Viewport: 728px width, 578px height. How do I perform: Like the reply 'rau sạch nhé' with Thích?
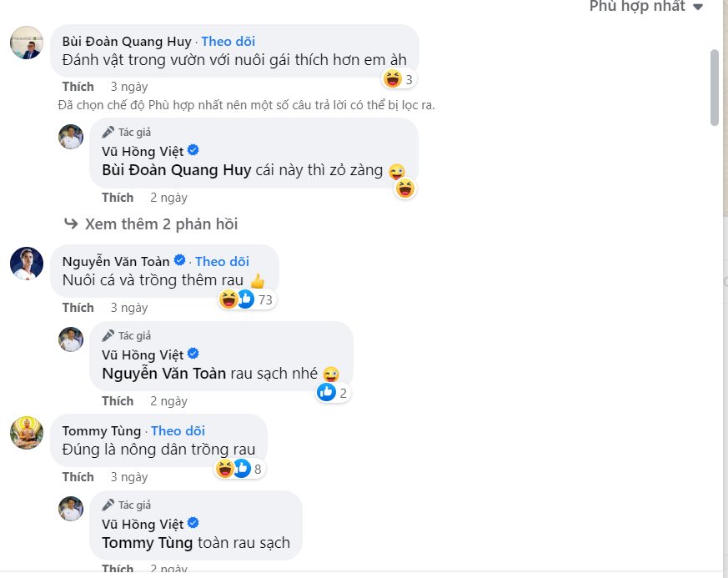[x=118, y=401]
